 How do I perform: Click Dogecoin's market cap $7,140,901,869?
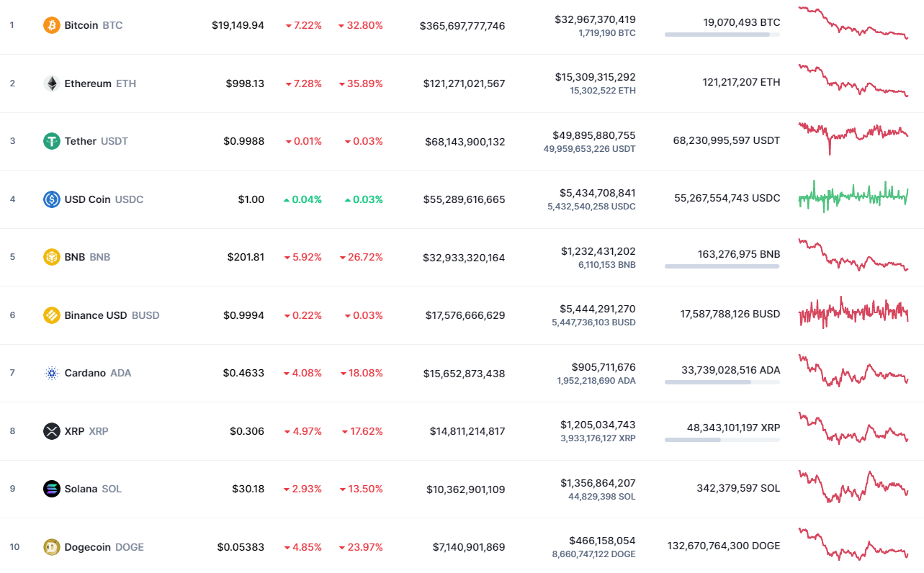(467, 547)
